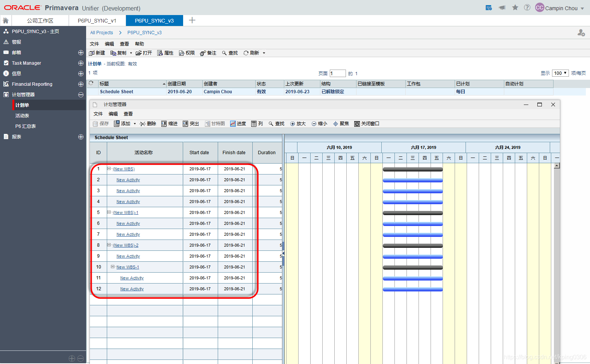Click 权限 (Permissions) toolbar button
Image resolution: width=590 pixels, height=364 pixels.
pos(187,53)
